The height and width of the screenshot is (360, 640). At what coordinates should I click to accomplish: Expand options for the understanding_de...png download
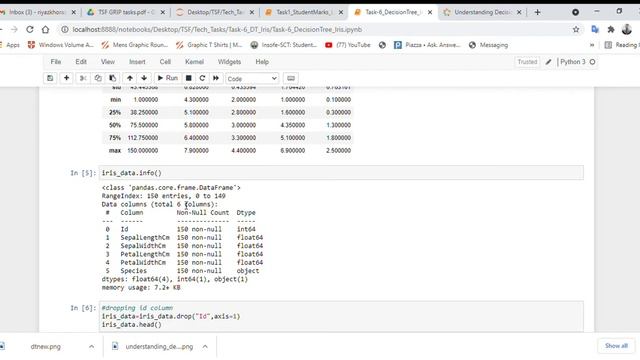point(205,347)
